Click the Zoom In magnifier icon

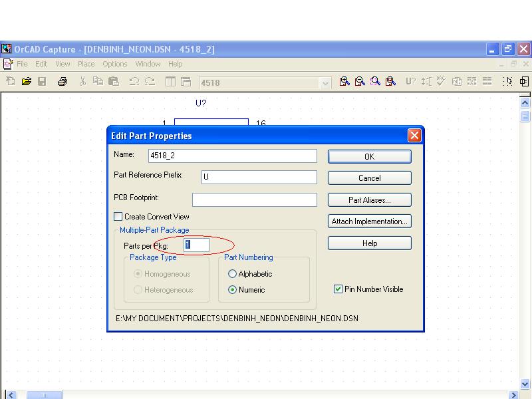[x=344, y=81]
